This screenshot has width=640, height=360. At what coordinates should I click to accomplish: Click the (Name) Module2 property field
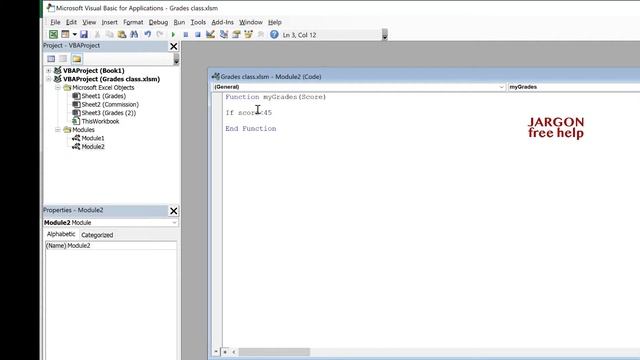point(111,246)
